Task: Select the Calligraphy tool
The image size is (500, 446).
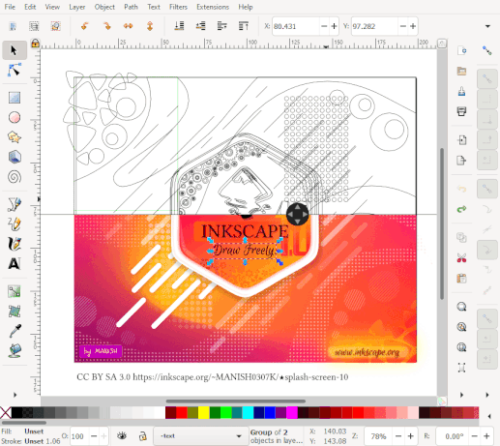Action: (14, 244)
